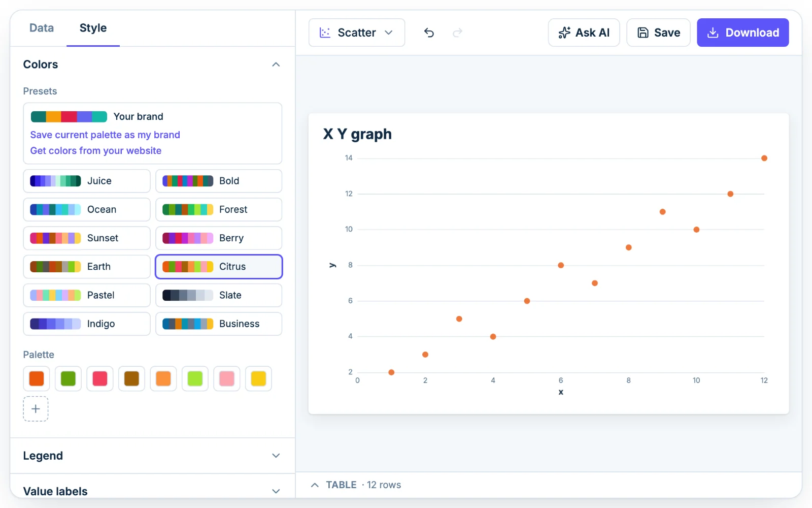Click the x axis label
Viewport: 812px width, 508px height.
point(561,392)
